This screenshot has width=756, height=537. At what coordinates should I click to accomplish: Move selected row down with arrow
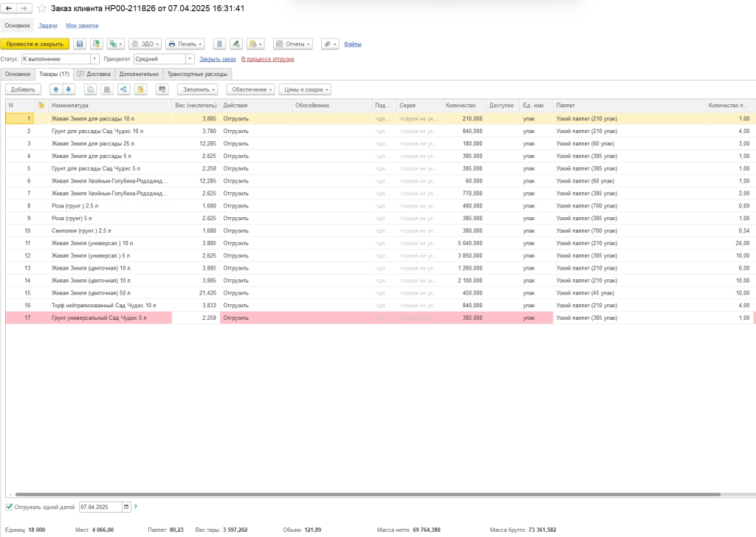coord(69,89)
